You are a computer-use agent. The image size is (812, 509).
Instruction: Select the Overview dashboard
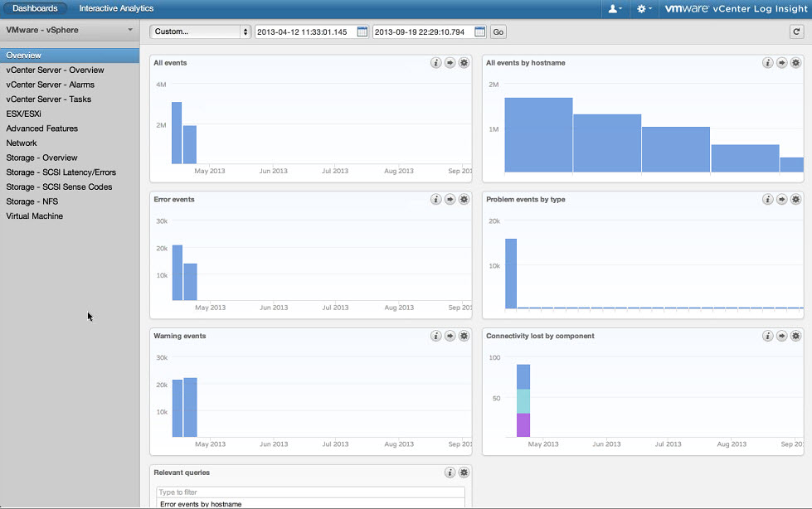pos(70,56)
